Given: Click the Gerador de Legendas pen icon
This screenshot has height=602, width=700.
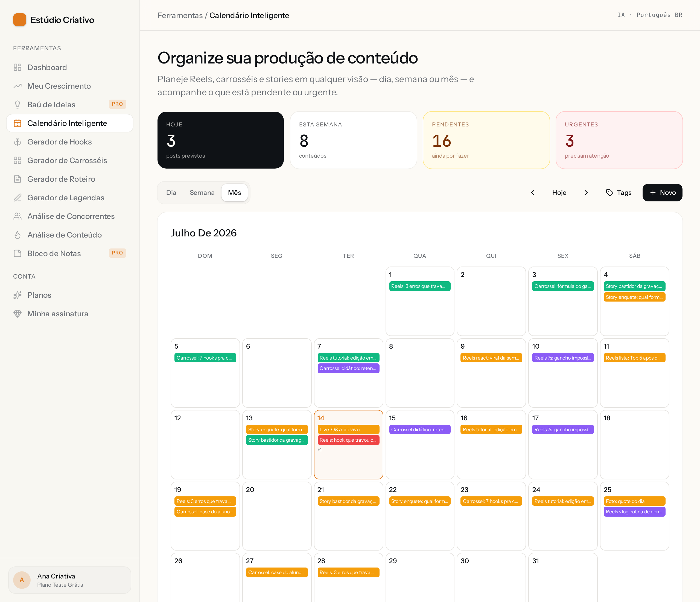Looking at the screenshot, I should click(17, 197).
